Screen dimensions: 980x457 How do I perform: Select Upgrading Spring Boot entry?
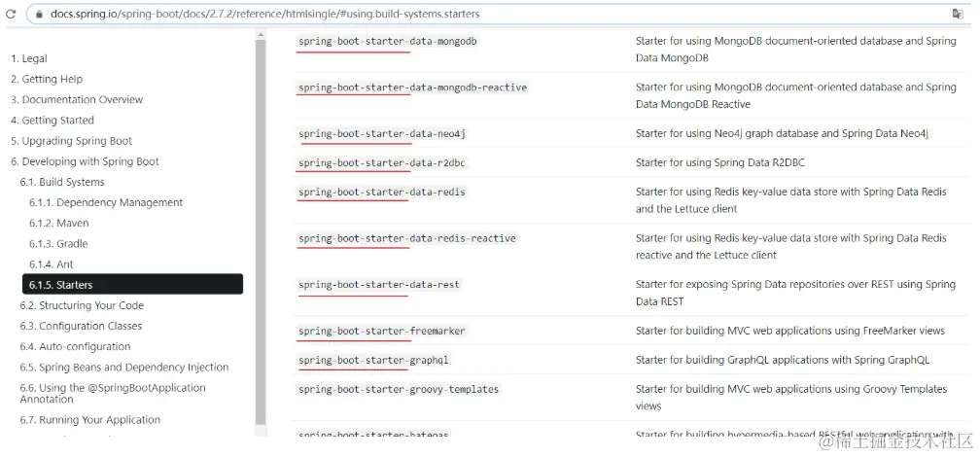point(71,141)
